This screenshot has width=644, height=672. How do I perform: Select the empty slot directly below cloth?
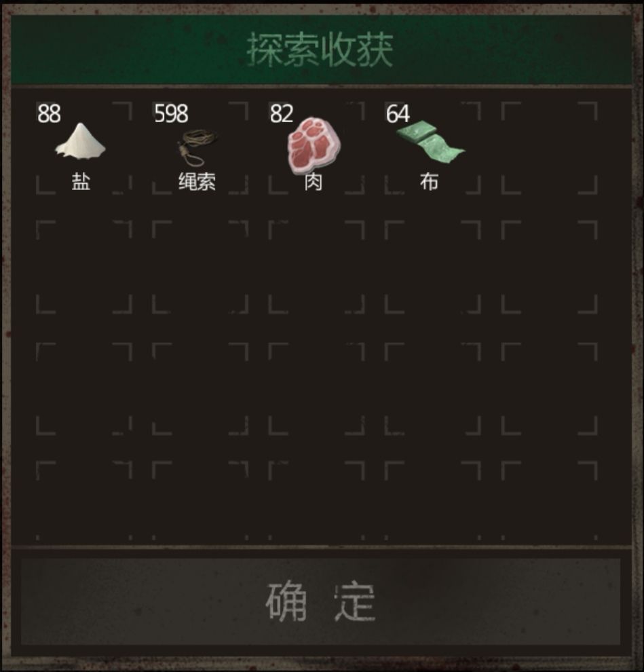pyautogui.click(x=433, y=267)
